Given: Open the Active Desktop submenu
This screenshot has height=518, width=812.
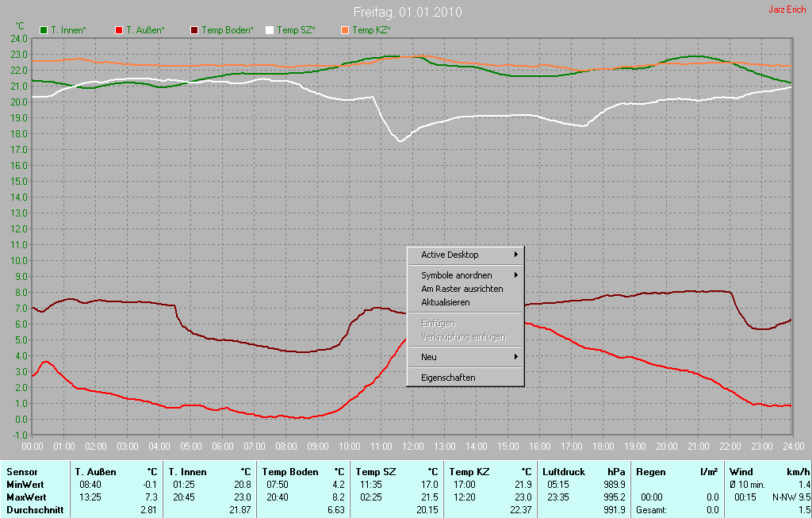Looking at the screenshot, I should (x=450, y=255).
